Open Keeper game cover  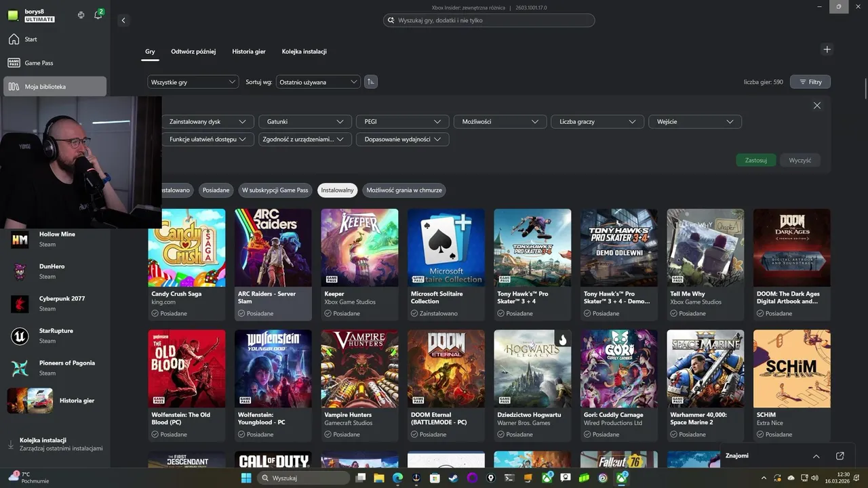(359, 248)
